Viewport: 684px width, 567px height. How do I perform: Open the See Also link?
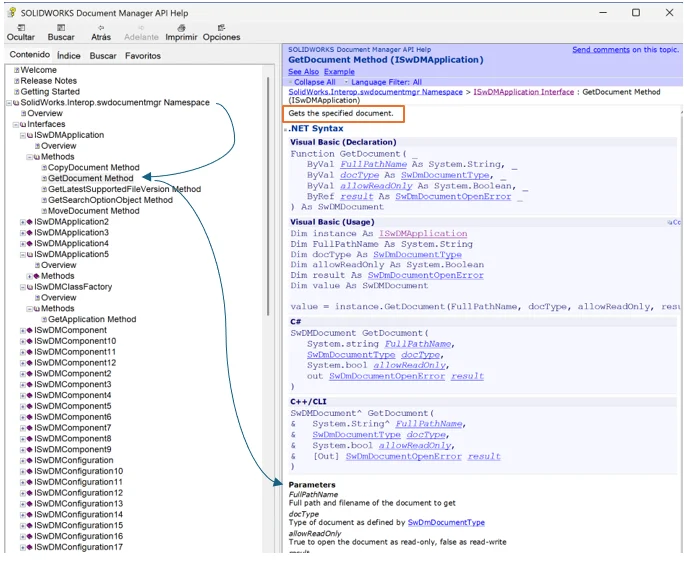click(x=303, y=72)
